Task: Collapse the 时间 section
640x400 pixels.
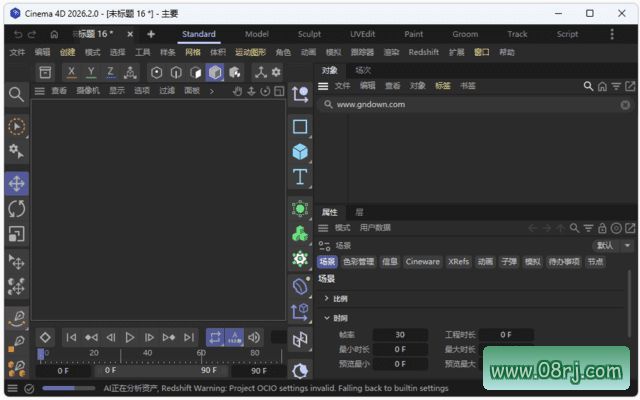Action: [x=327, y=318]
